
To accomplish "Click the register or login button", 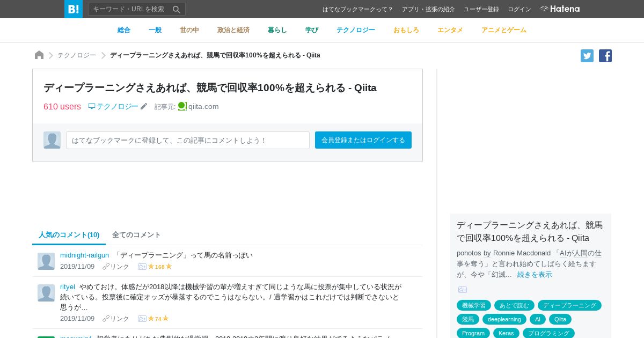I will click(363, 140).
